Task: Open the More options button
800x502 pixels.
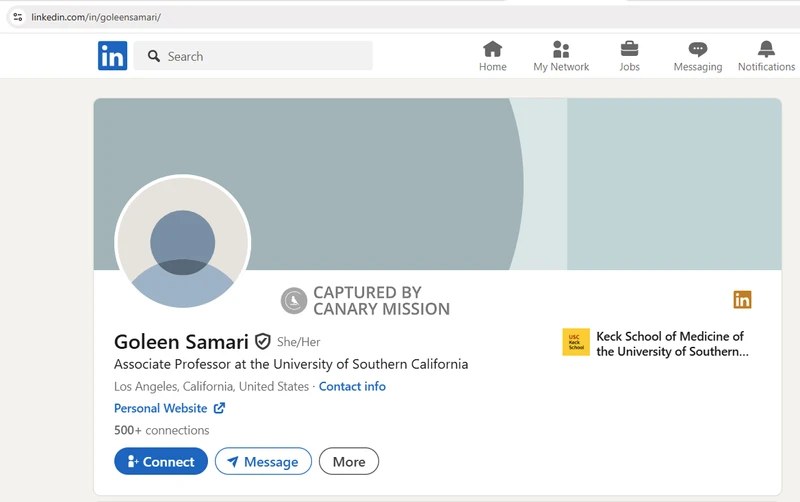Action: click(349, 461)
